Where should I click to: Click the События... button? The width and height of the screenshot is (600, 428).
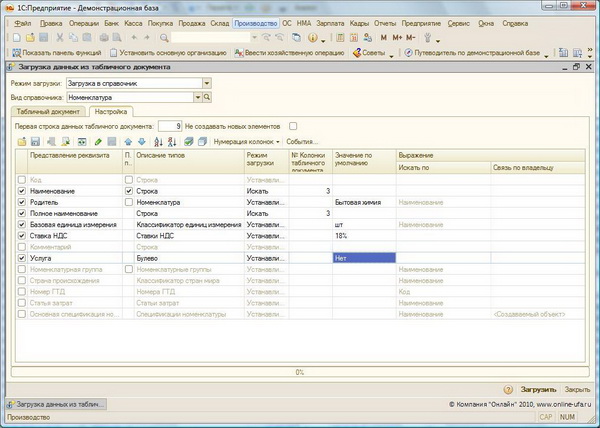tap(302, 142)
